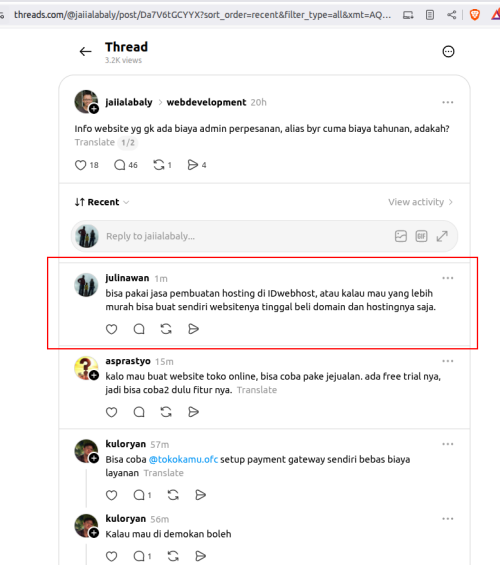
Task: Open the 46 comments reply icon
Action: [x=119, y=165]
